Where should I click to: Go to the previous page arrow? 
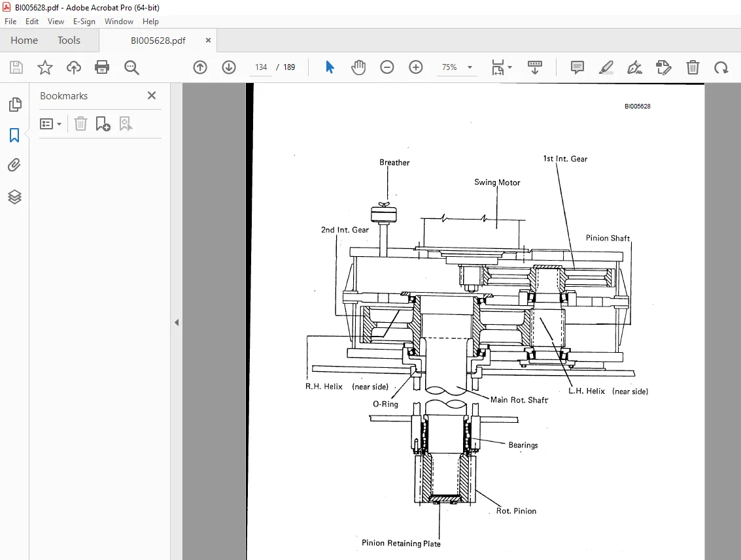[200, 67]
